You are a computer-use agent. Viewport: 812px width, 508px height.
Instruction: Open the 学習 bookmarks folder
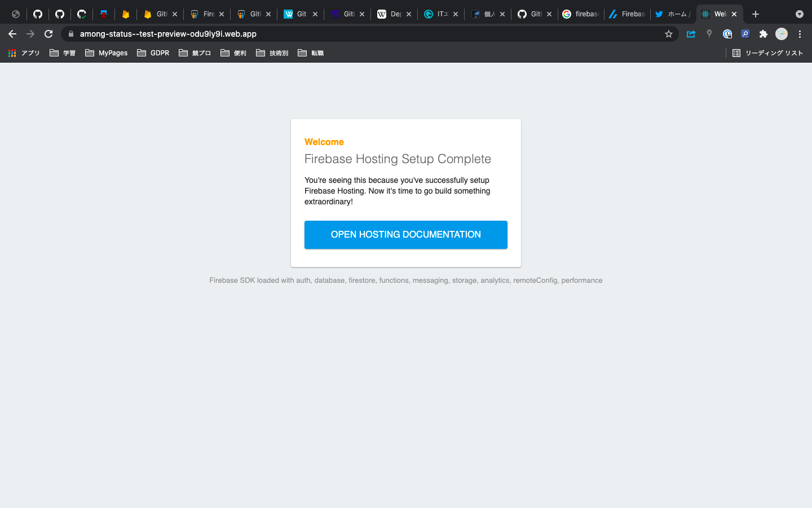coord(63,53)
